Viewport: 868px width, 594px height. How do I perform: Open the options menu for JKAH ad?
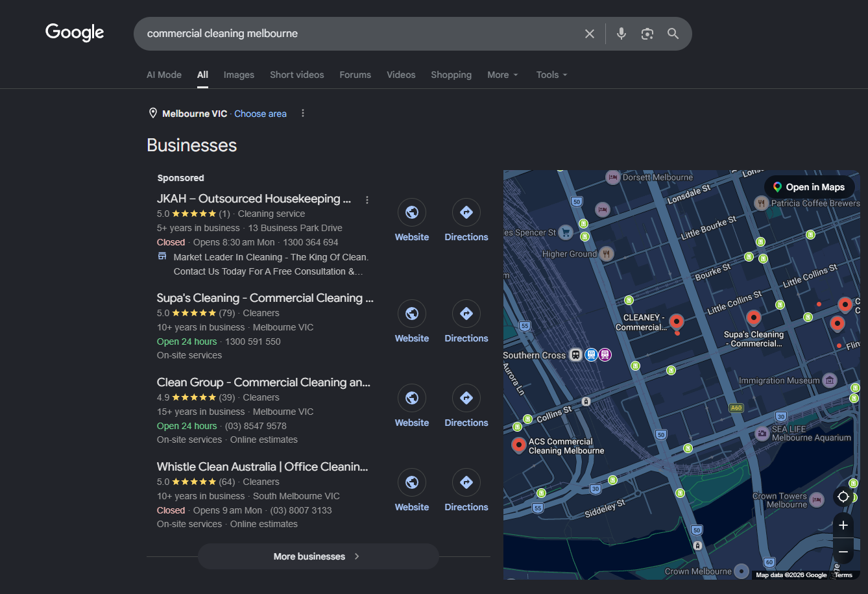[367, 200]
